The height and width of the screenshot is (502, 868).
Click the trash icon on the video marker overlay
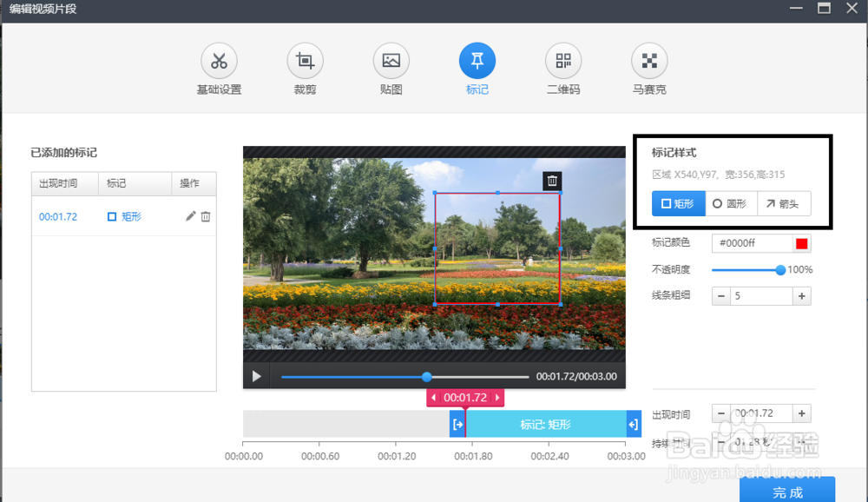click(553, 181)
